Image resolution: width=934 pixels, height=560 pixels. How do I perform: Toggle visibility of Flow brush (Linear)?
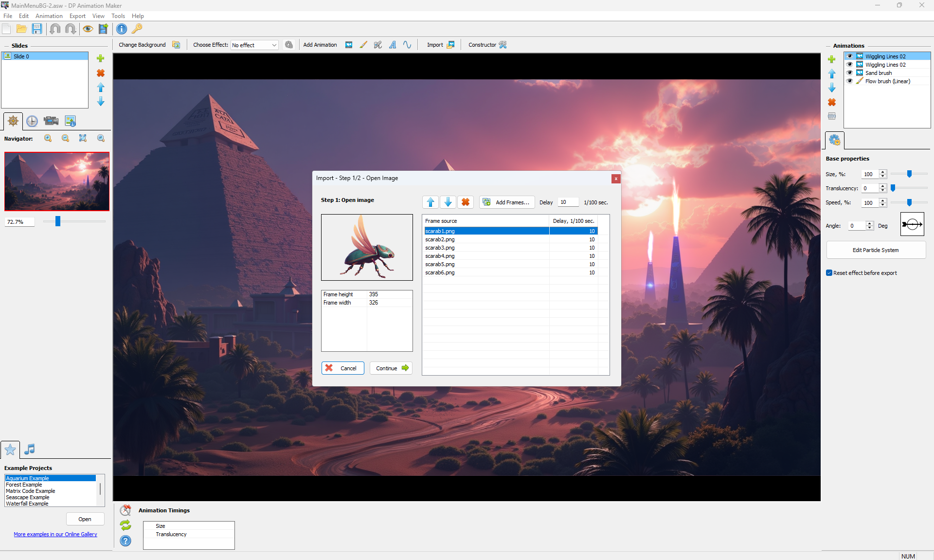pyautogui.click(x=849, y=81)
